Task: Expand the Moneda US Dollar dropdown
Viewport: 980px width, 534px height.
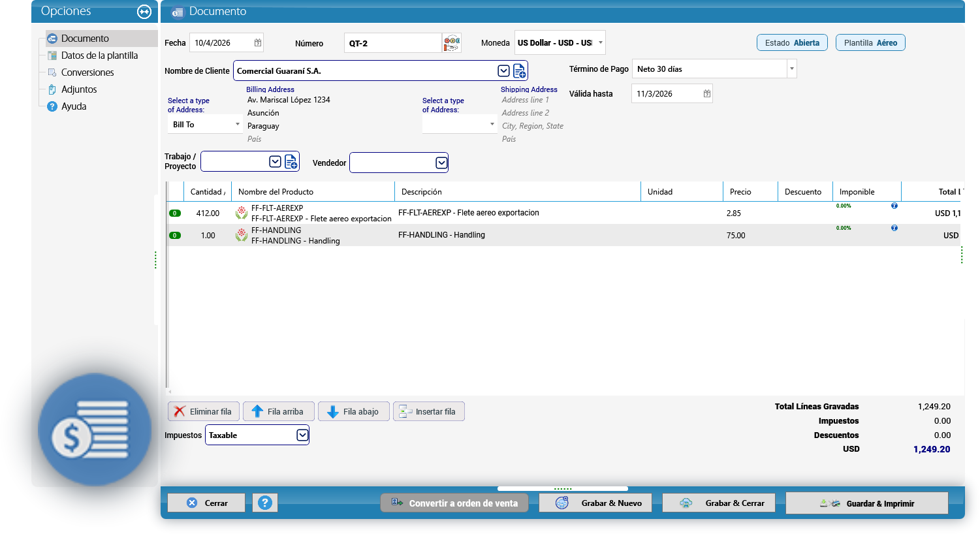Action: (x=601, y=42)
